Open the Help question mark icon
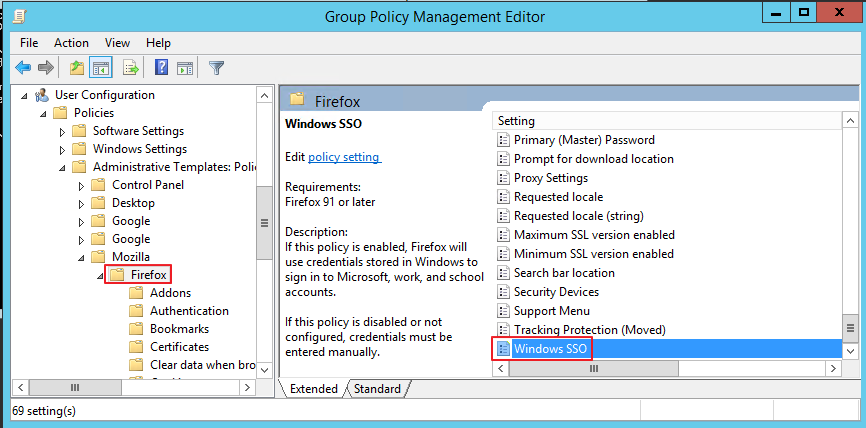This screenshot has height=428, width=866. [161, 68]
